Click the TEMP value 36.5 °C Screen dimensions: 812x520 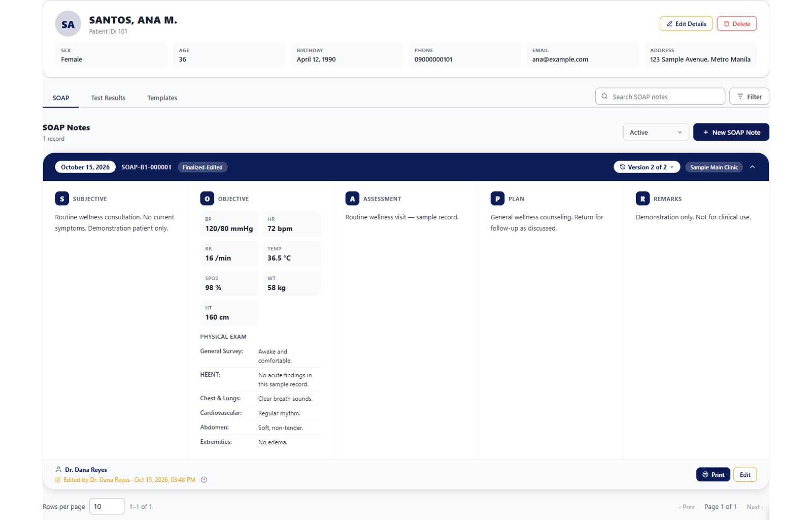tap(279, 258)
